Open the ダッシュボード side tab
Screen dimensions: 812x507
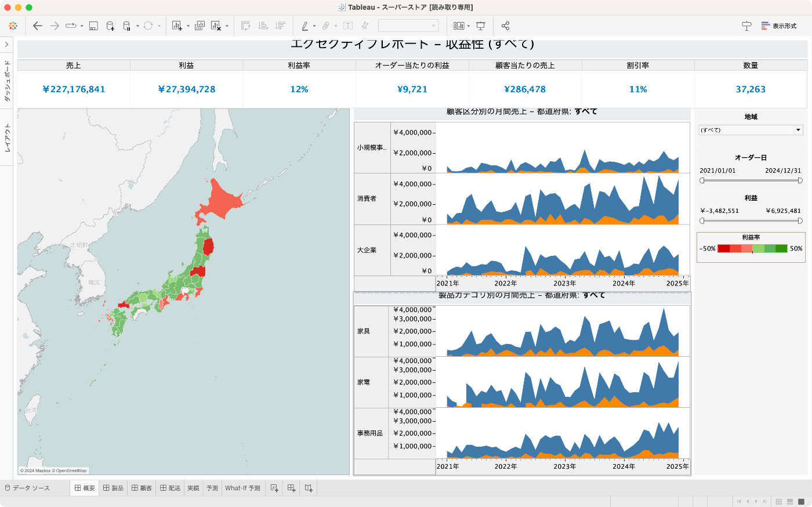tap(6, 81)
